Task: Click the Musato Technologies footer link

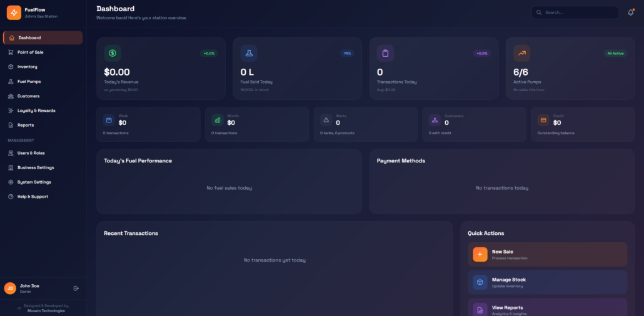Action: (46, 310)
